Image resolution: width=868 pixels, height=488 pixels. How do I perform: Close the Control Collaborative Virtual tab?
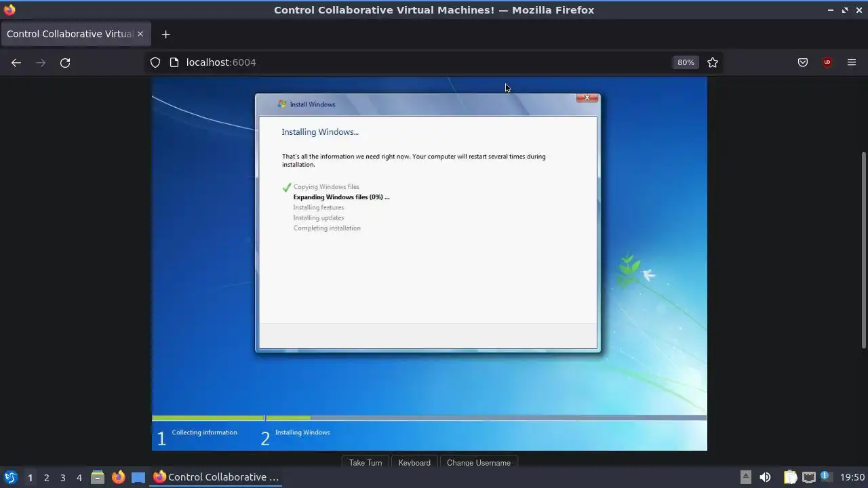(140, 34)
